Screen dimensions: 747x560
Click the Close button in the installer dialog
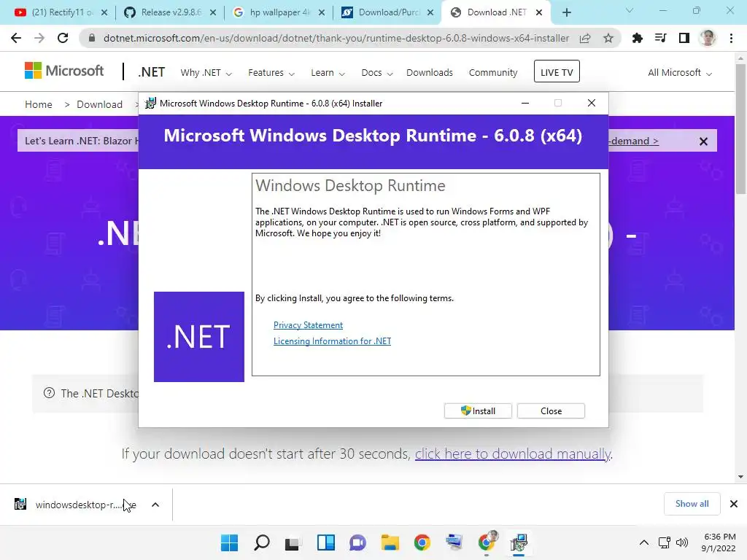pos(551,411)
